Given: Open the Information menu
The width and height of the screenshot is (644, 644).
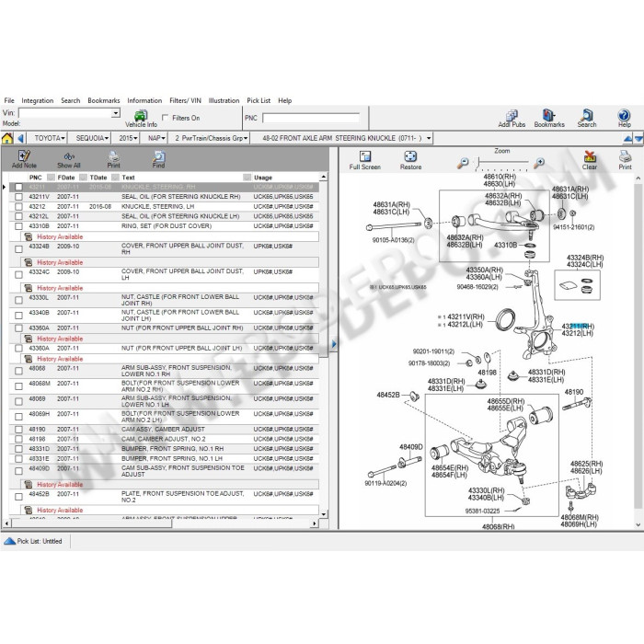Looking at the screenshot, I should click(144, 100).
